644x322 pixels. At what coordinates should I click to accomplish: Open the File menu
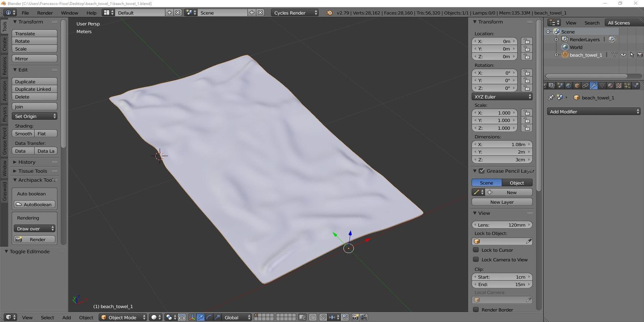point(25,13)
